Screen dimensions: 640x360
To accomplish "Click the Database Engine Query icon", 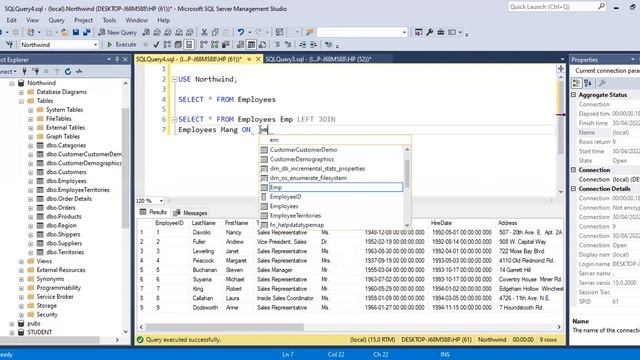I will click(x=146, y=32).
